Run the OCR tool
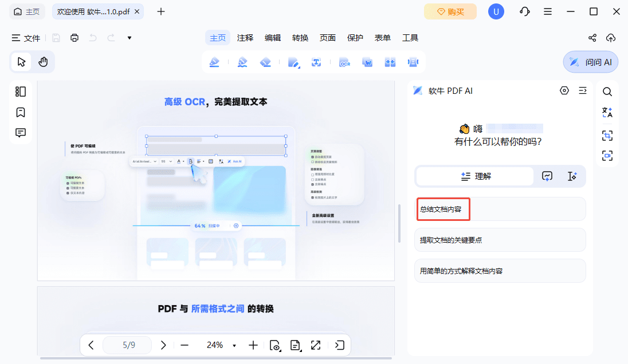 tap(344, 62)
